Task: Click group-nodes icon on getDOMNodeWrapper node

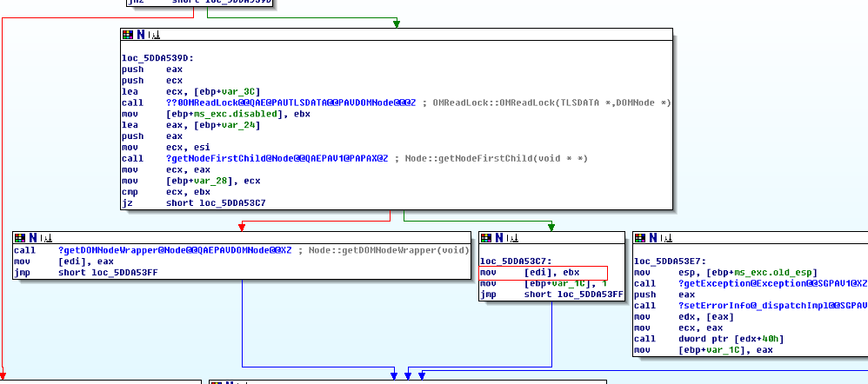Action: pos(47,238)
